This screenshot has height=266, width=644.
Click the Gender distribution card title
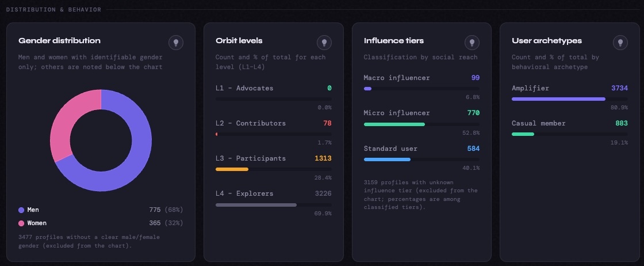pos(59,41)
